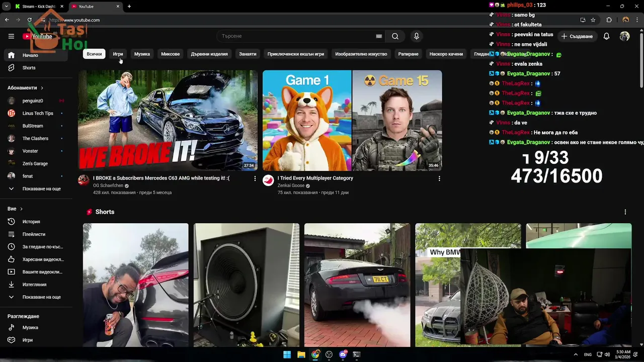Open File Explorer from taskbar
This screenshot has width=644, height=362.
click(301, 354)
